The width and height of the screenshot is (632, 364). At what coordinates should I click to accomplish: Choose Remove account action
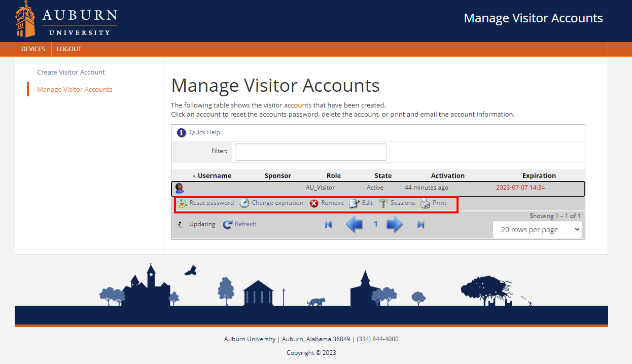332,203
